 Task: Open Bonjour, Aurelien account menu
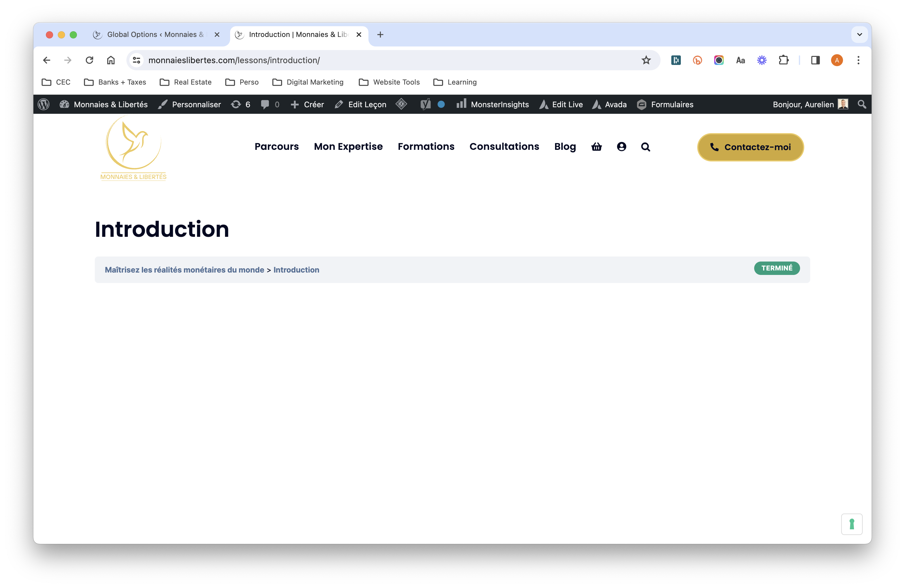[810, 104]
